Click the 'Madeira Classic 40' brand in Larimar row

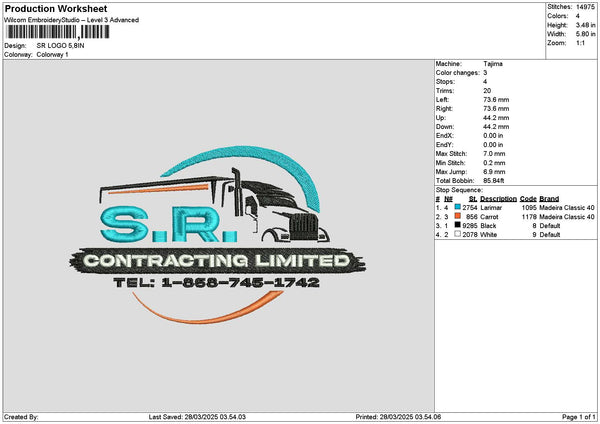[567, 208]
